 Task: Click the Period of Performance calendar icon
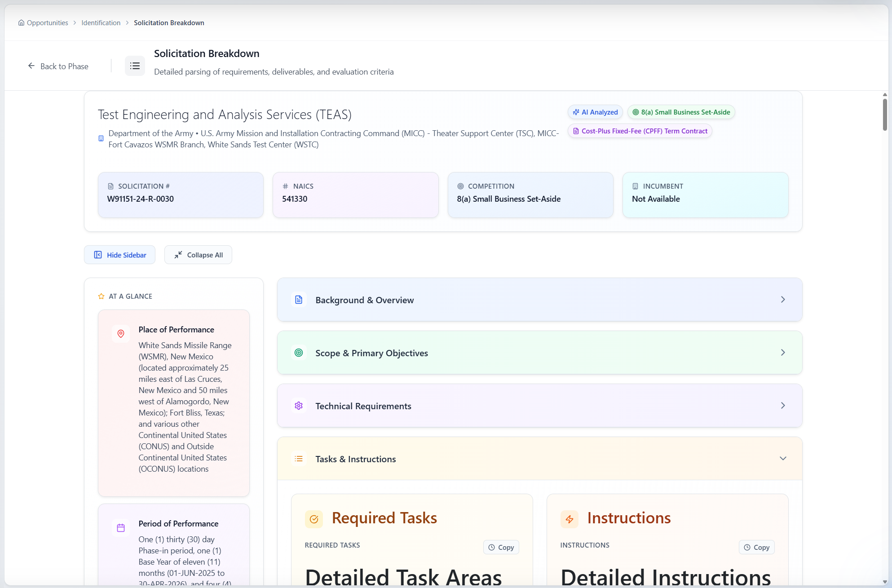tap(121, 528)
